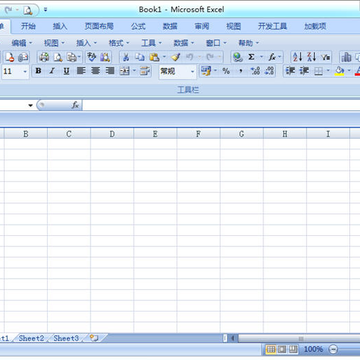The image size is (360, 360).
Task: Open Customize Quick Access Toolbar dropdown
Action: pos(45,10)
